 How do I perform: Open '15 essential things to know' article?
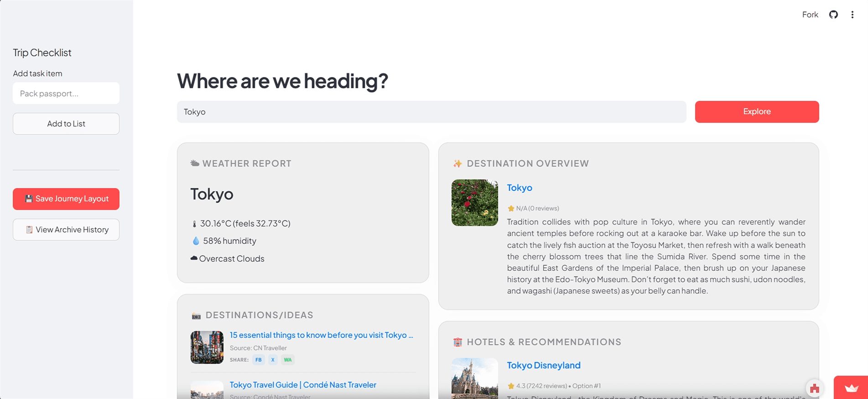(x=322, y=335)
